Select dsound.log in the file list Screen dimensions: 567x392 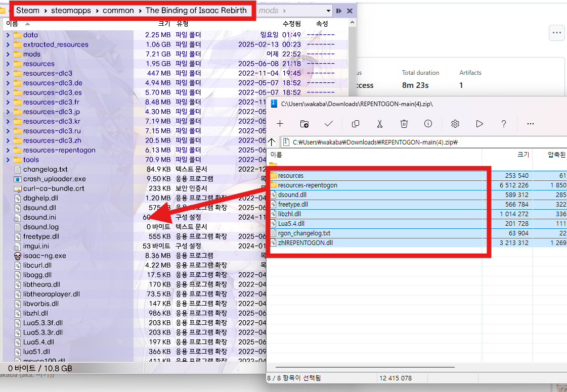click(41, 227)
